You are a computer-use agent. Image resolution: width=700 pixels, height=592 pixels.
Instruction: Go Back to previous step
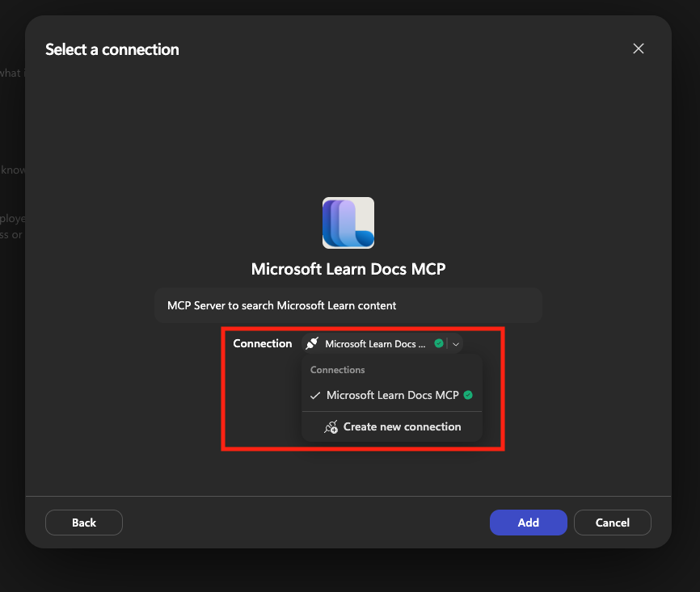point(84,523)
